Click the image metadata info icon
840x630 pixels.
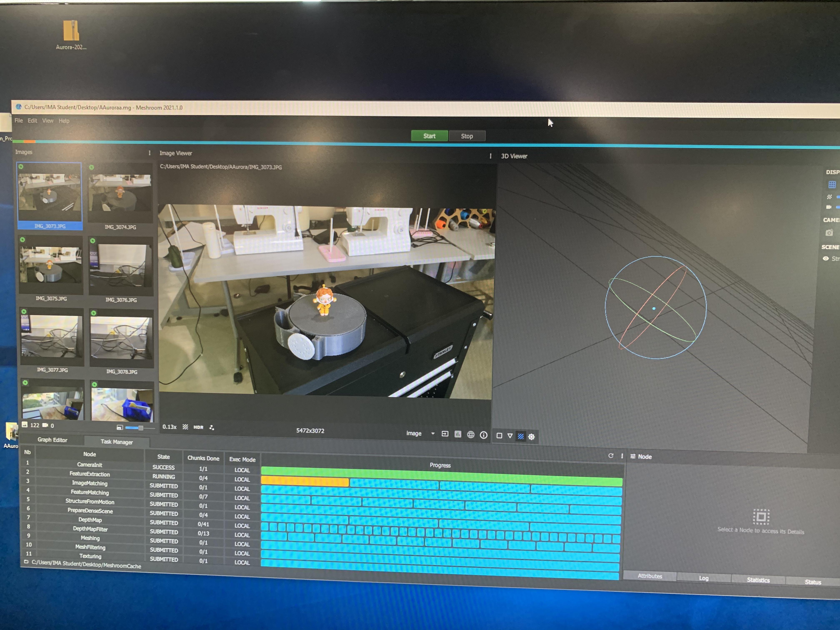(x=483, y=435)
